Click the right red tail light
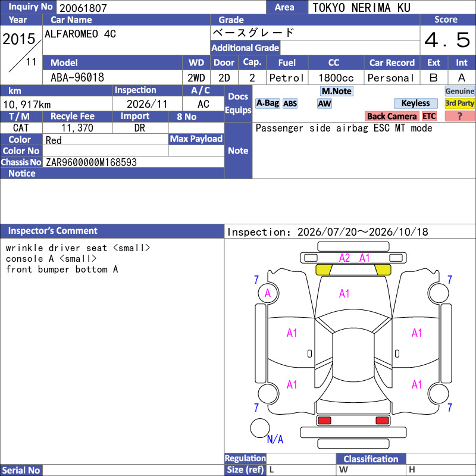The width and height of the screenshot is (476, 476). pyautogui.click(x=382, y=421)
